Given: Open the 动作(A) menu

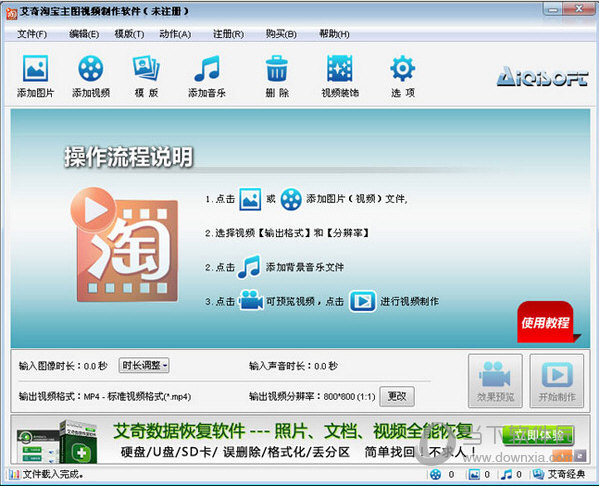Looking at the screenshot, I should pyautogui.click(x=175, y=34).
